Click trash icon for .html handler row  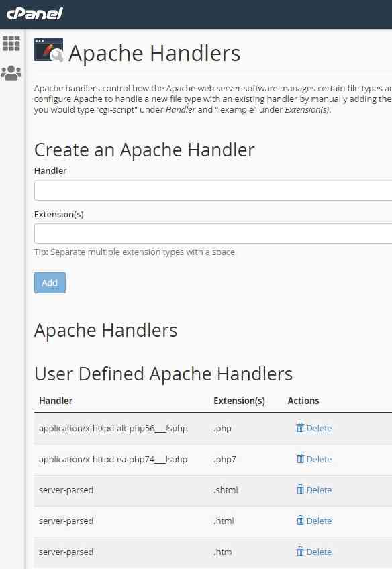300,521
